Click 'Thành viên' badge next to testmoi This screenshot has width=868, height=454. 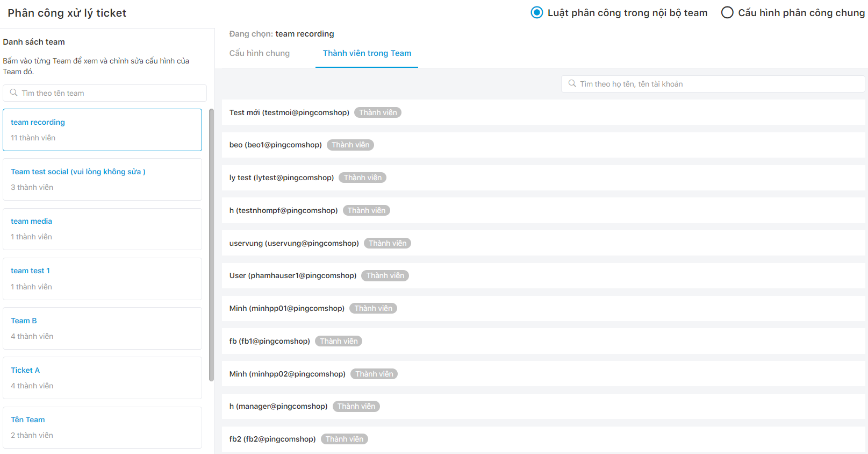378,112
